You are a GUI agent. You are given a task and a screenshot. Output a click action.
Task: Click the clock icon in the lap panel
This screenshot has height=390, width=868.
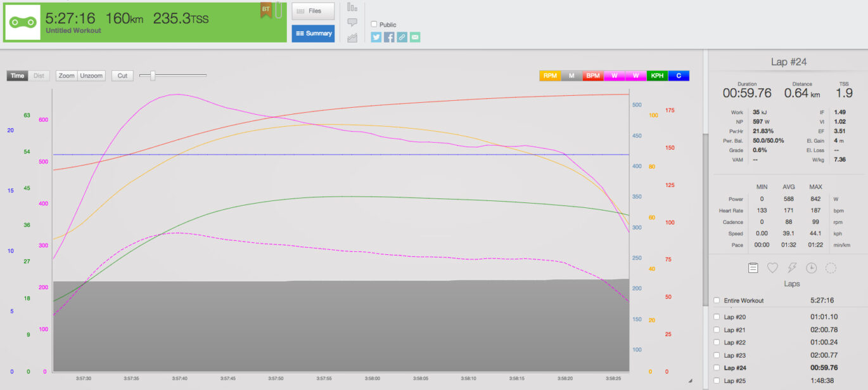[811, 268]
